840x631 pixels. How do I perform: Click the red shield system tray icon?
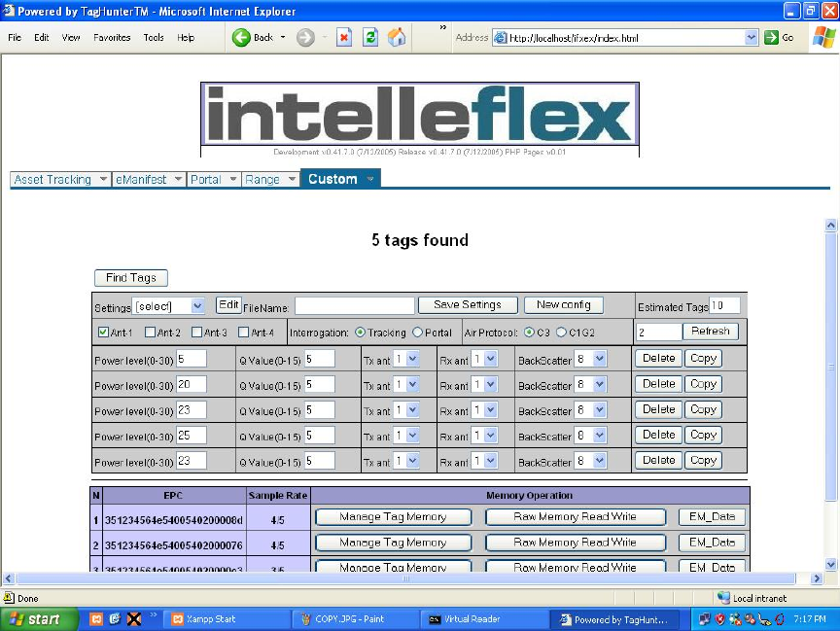(720, 619)
